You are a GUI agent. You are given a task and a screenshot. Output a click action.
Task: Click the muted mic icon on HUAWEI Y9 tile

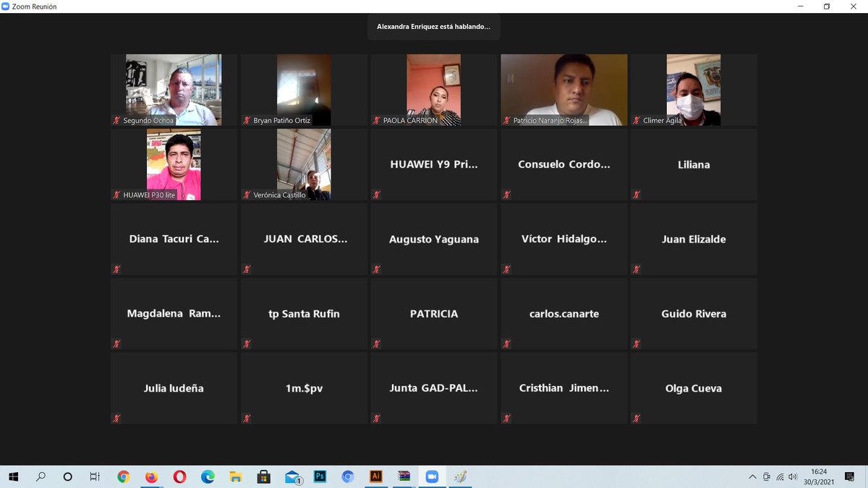pyautogui.click(x=377, y=194)
